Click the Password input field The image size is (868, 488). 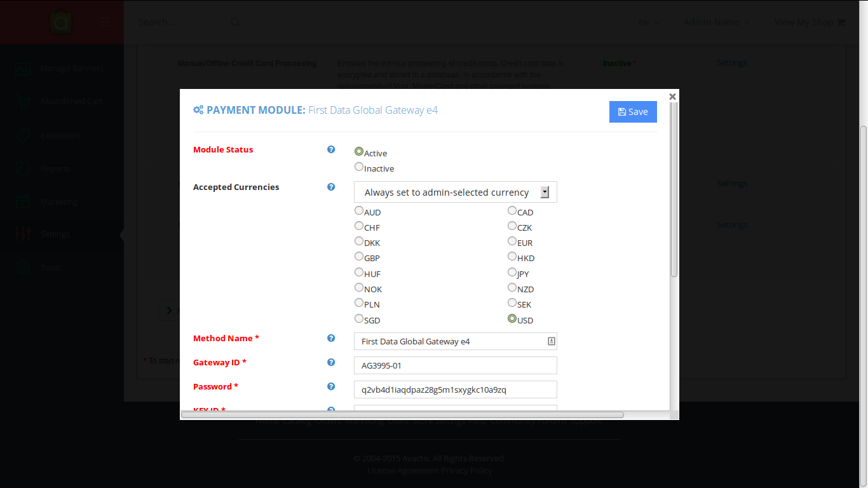click(456, 390)
